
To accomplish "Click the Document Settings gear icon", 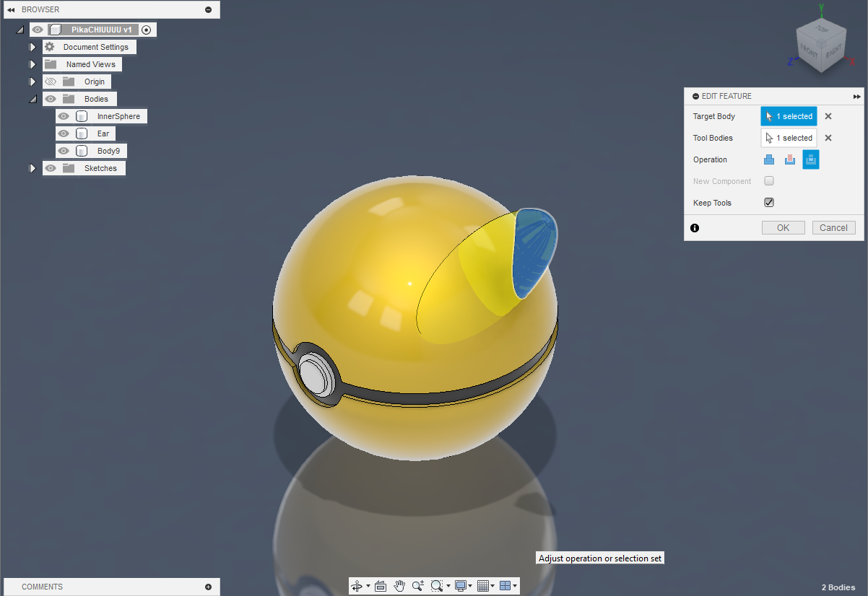I will tap(50, 47).
